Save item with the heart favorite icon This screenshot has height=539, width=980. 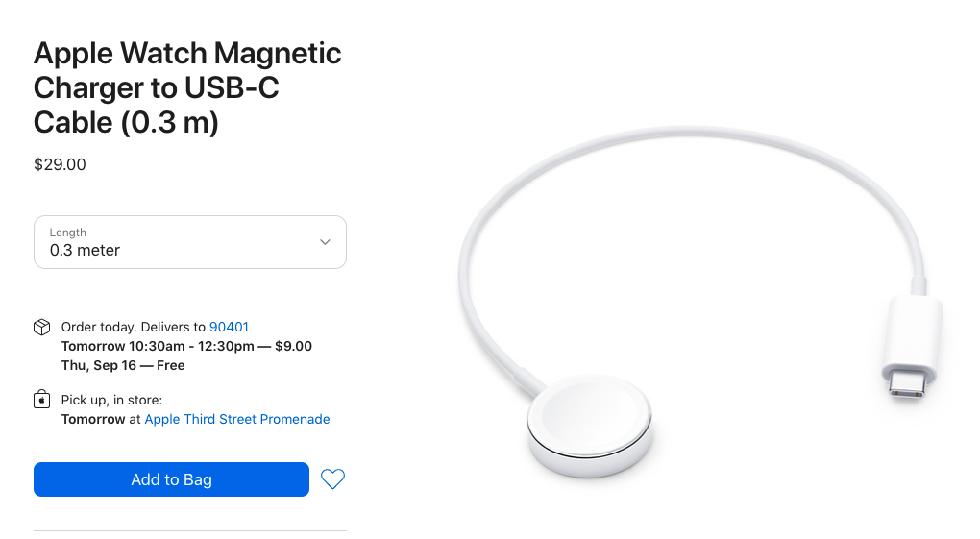(x=332, y=479)
